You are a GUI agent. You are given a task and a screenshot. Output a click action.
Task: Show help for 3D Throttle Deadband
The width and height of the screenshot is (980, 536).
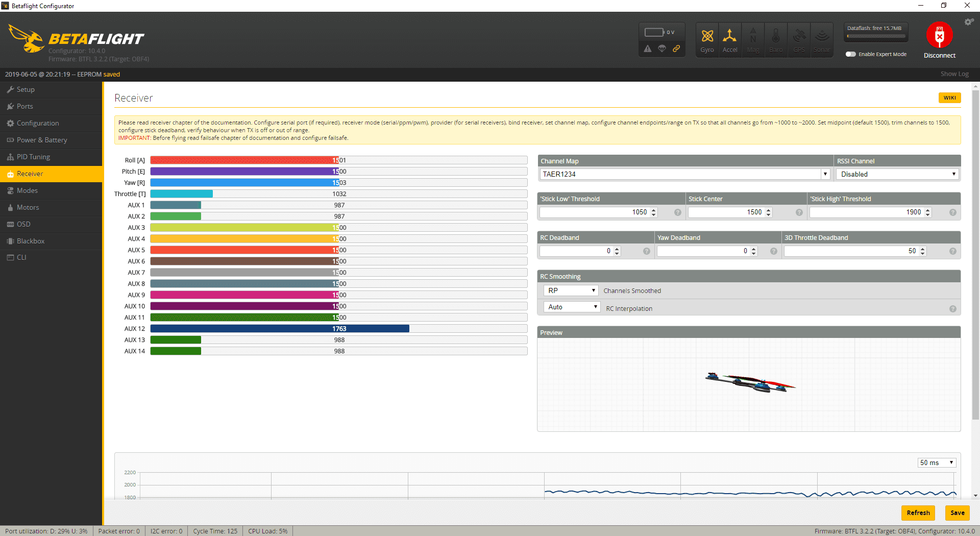click(952, 251)
